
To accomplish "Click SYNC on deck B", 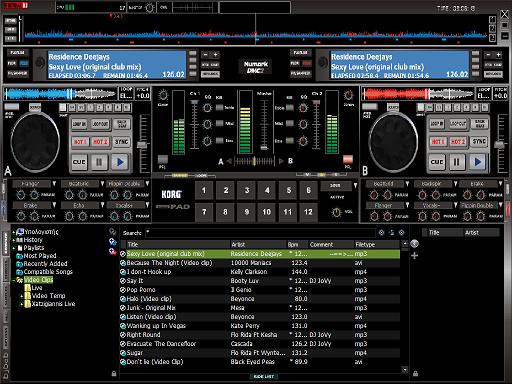I will click(x=479, y=142).
